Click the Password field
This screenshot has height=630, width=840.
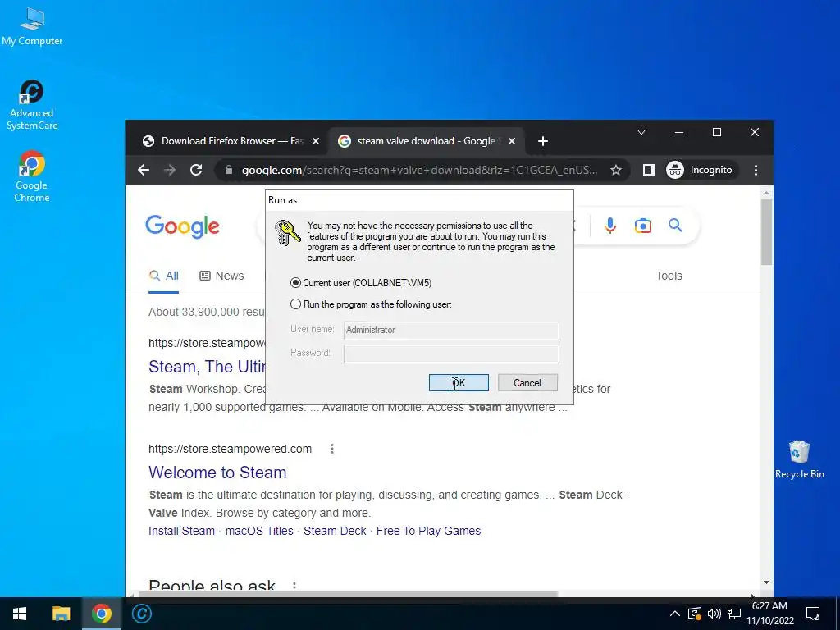click(451, 354)
